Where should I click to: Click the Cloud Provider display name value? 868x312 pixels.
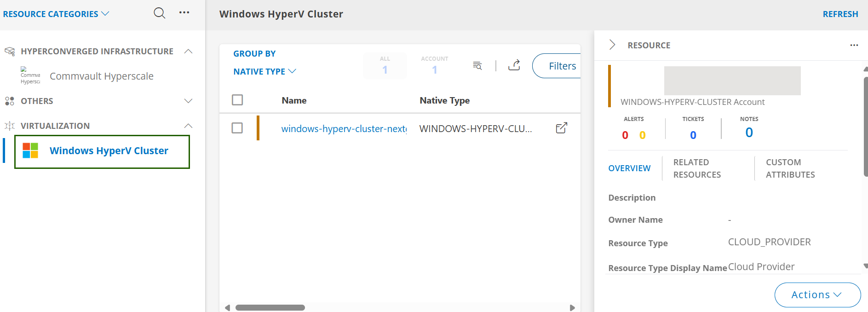(x=761, y=267)
